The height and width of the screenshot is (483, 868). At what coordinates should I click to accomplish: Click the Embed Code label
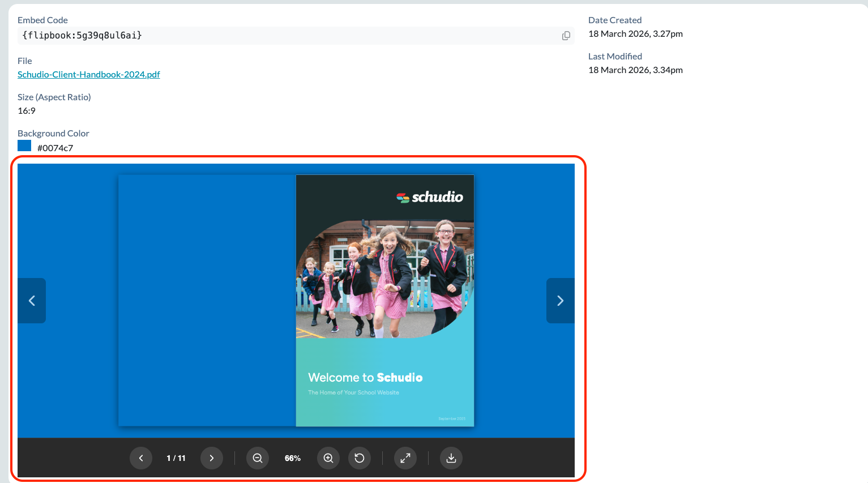[42, 20]
